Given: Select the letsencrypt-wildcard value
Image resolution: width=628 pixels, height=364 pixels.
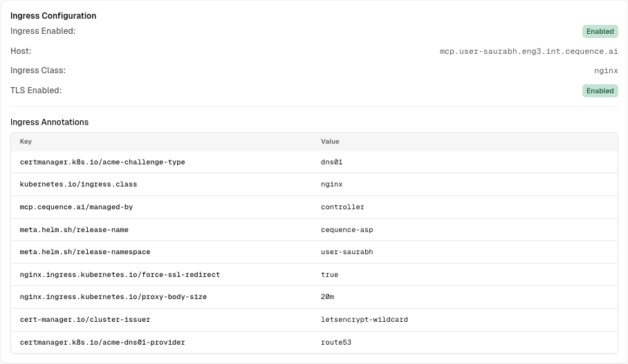Looking at the screenshot, I should pyautogui.click(x=364, y=320).
